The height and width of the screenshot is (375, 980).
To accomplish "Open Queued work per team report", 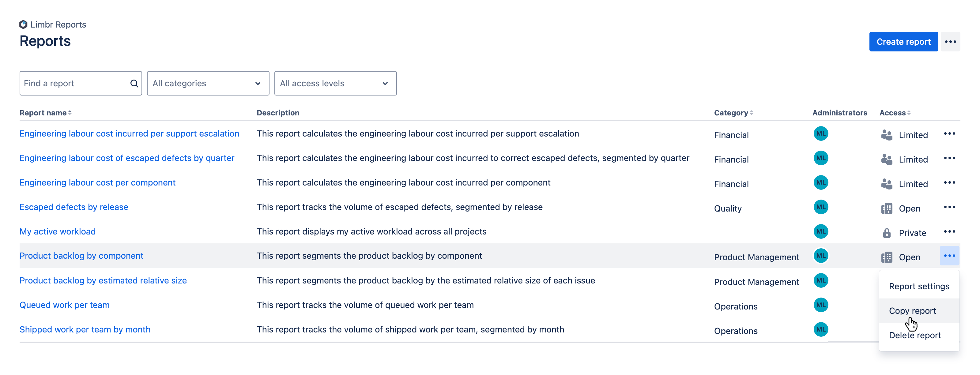I will [x=64, y=305].
